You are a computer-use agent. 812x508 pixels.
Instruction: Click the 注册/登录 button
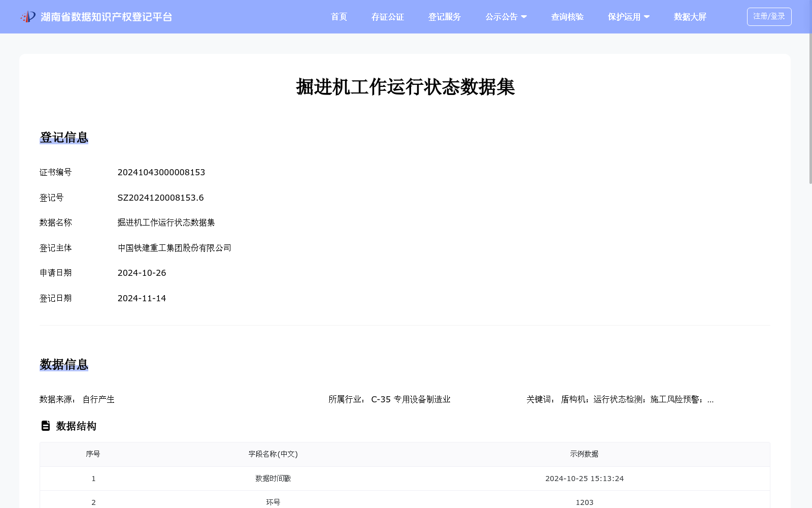769,17
